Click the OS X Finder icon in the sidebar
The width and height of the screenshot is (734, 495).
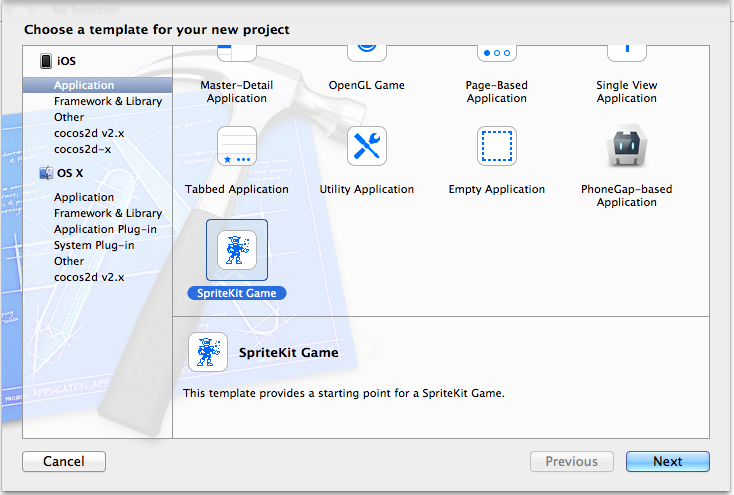tap(46, 173)
